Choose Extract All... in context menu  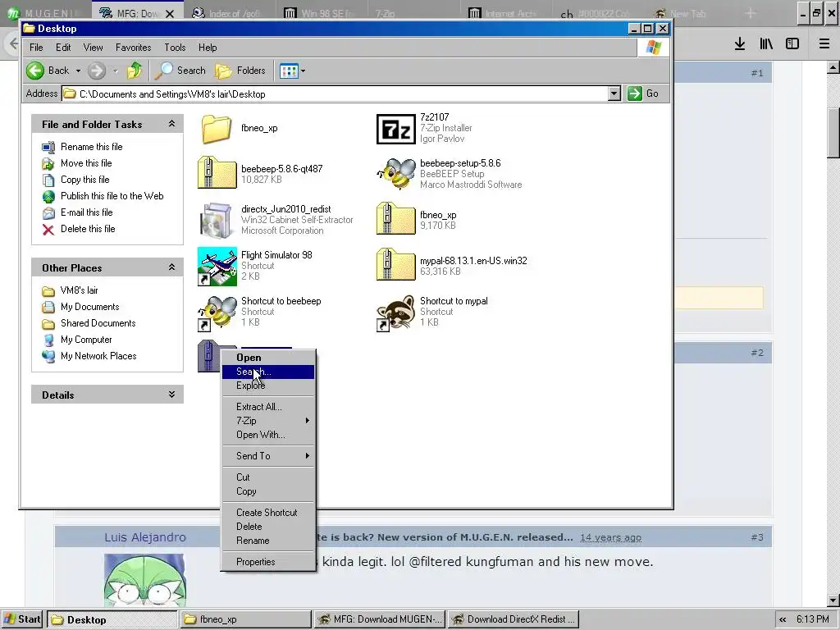(x=268, y=407)
